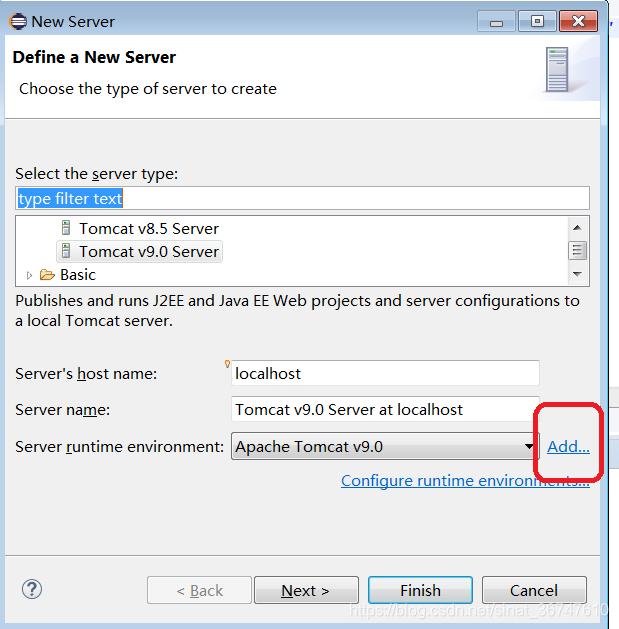This screenshot has height=629, width=619.
Task: Close the New Server dialog
Action: click(578, 22)
